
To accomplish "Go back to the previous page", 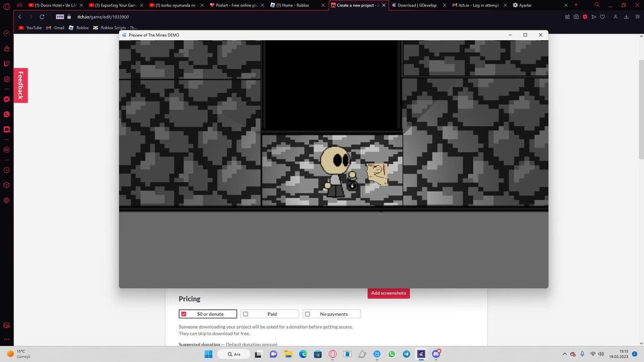I will coord(20,17).
